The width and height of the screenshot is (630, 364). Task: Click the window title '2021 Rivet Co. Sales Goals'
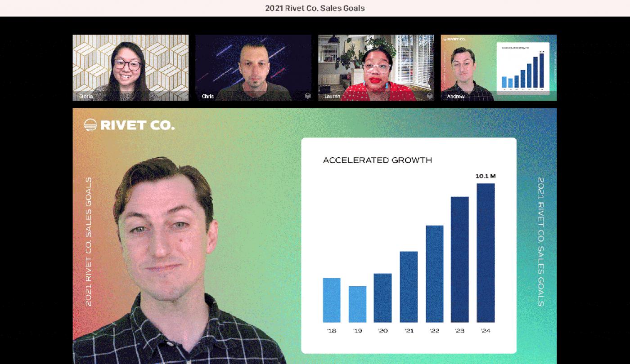click(x=315, y=8)
